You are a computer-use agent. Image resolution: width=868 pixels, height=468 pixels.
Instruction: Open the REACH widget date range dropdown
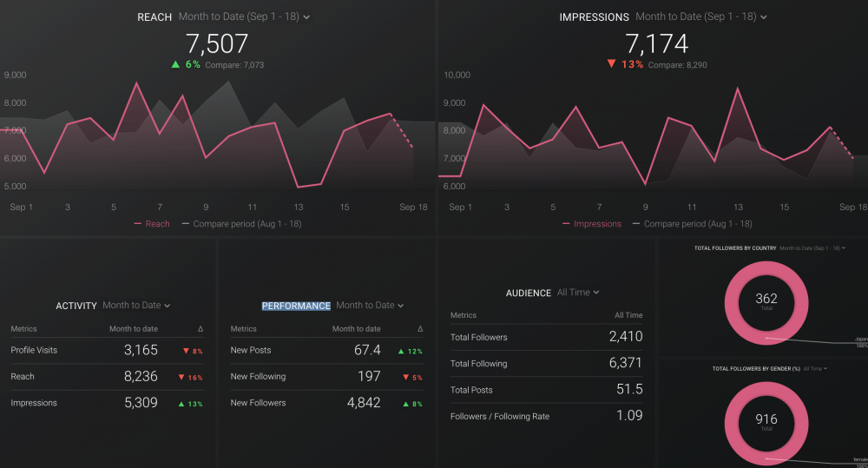(x=244, y=16)
